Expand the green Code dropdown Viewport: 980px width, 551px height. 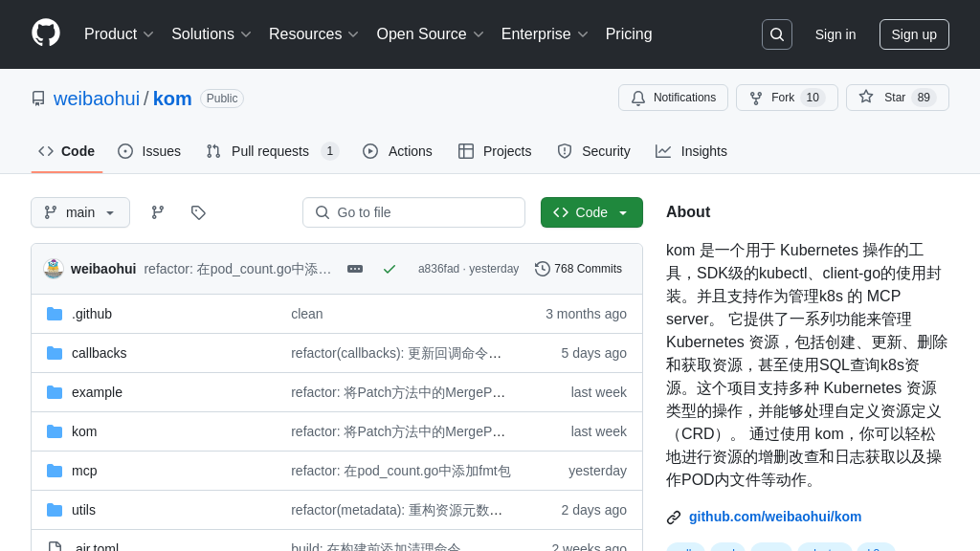coord(591,212)
